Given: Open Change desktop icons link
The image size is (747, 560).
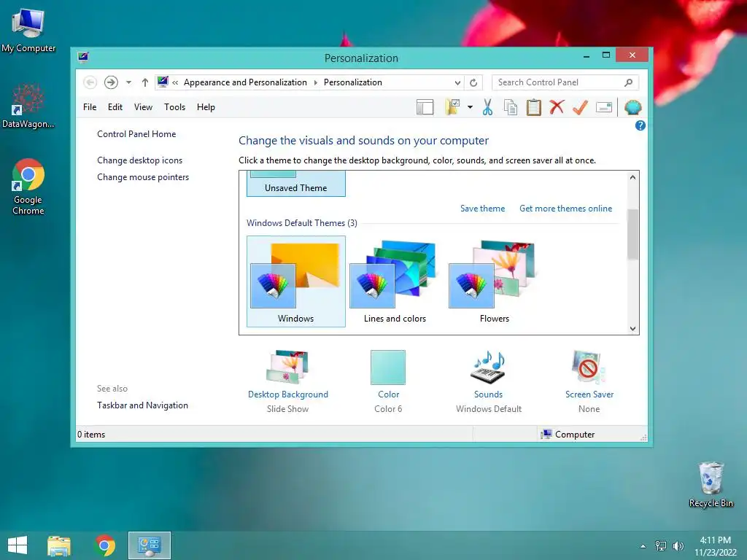Looking at the screenshot, I should pos(139,160).
